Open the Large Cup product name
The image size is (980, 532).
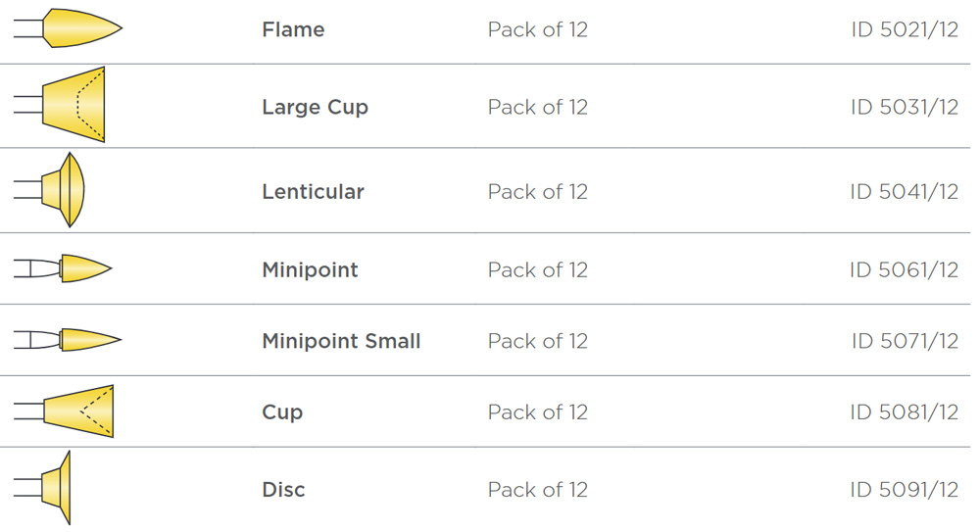tap(315, 107)
